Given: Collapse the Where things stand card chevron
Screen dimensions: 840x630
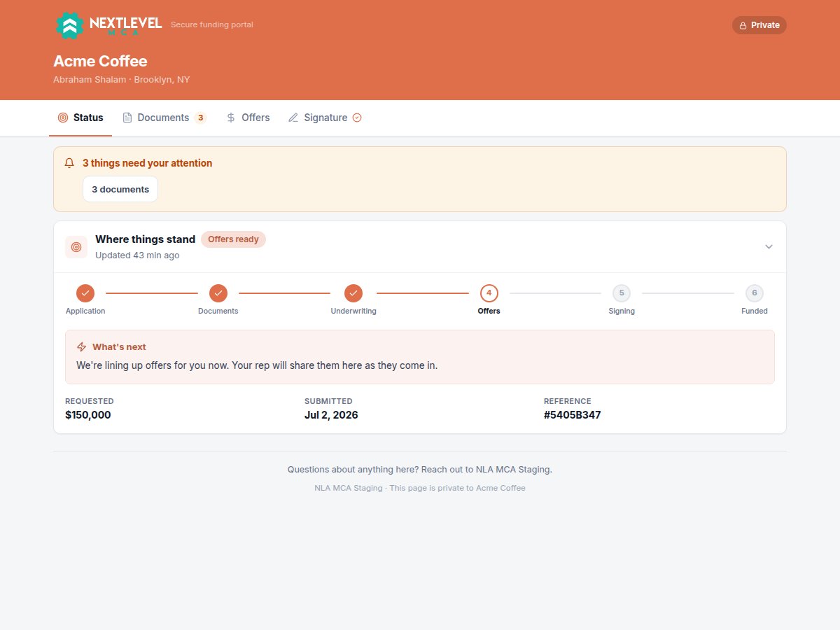Looking at the screenshot, I should (x=769, y=247).
